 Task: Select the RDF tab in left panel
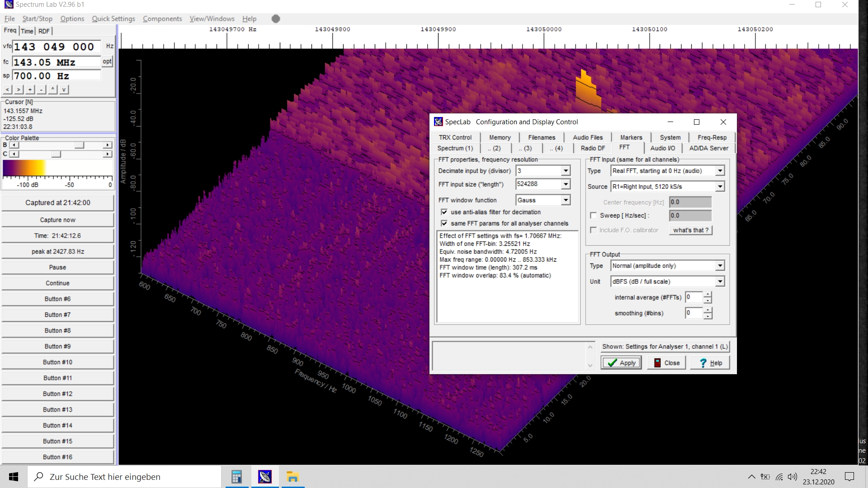[44, 31]
